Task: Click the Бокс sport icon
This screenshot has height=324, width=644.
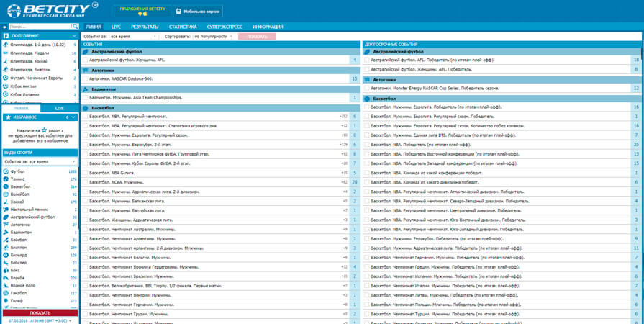Action: coord(6,271)
